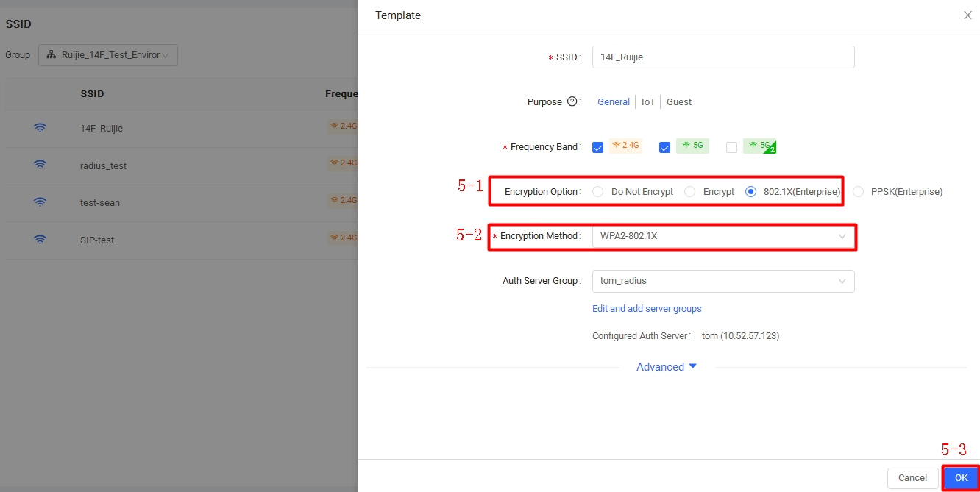Click the 2.4G band badge icon
This screenshot has width=980, height=492.
(625, 146)
